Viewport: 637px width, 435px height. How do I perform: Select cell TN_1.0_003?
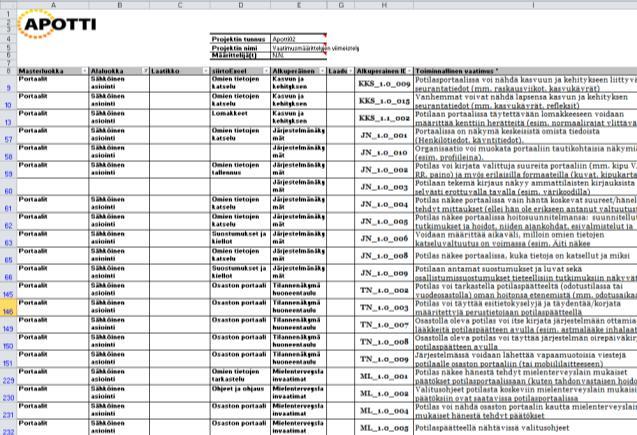(x=384, y=307)
